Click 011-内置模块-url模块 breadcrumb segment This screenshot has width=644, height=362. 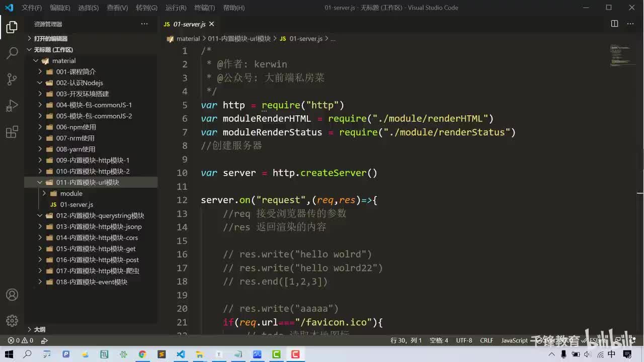(x=239, y=39)
